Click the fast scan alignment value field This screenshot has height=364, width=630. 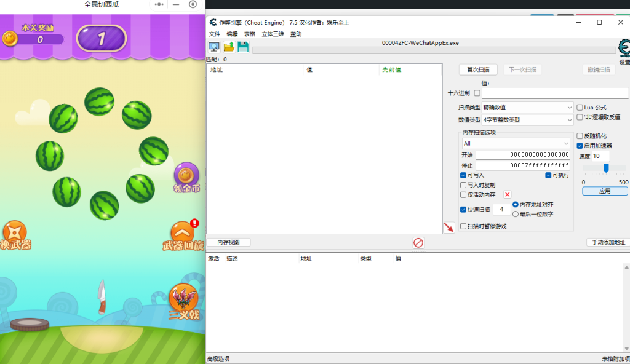pos(501,209)
